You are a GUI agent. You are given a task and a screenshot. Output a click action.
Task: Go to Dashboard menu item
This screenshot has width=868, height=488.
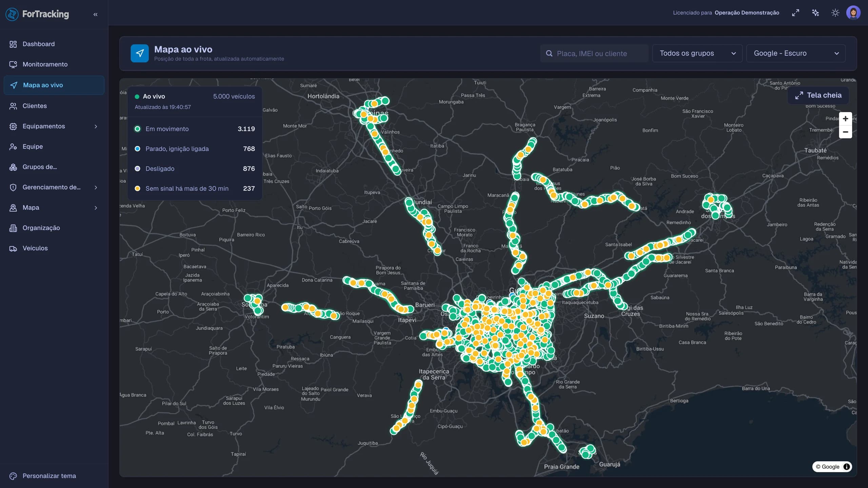point(54,44)
